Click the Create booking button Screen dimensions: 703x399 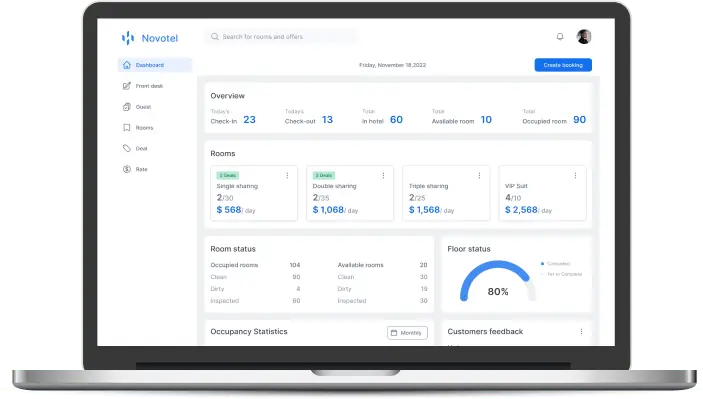[563, 65]
